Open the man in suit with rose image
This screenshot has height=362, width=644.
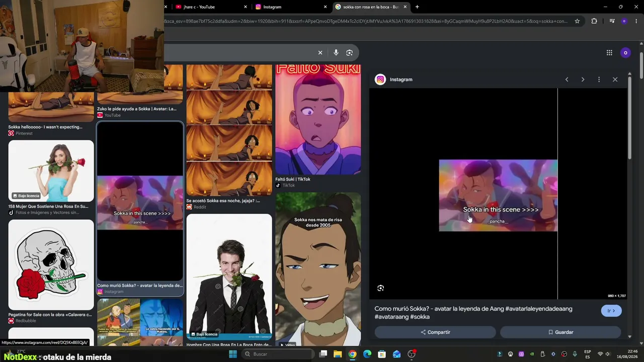229,277
